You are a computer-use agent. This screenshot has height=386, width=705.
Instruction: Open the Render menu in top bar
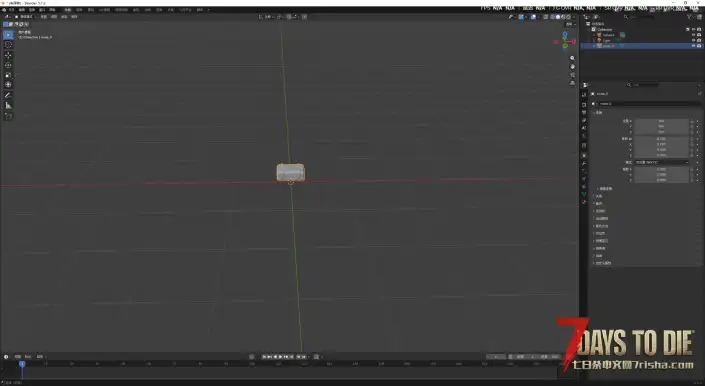click(32, 9)
